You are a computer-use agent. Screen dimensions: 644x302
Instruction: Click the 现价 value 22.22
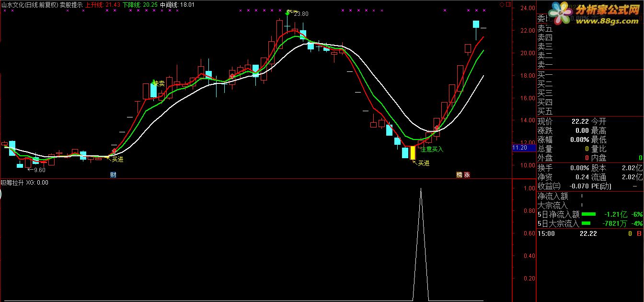580,121
